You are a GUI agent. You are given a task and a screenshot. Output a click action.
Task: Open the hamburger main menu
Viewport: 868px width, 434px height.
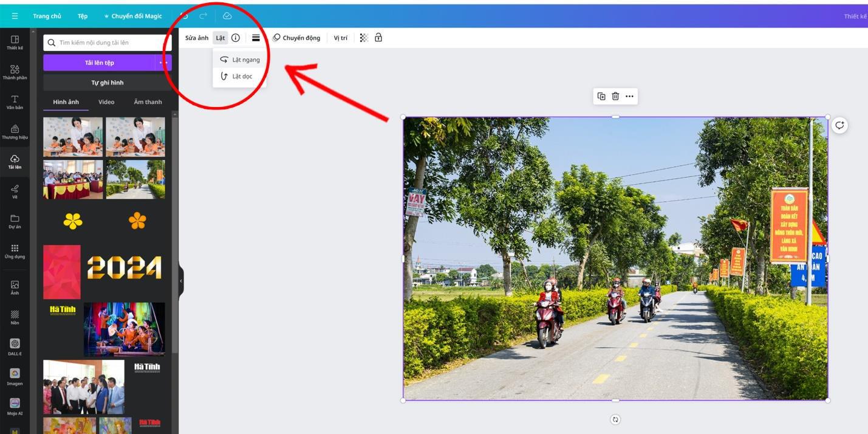(x=15, y=16)
